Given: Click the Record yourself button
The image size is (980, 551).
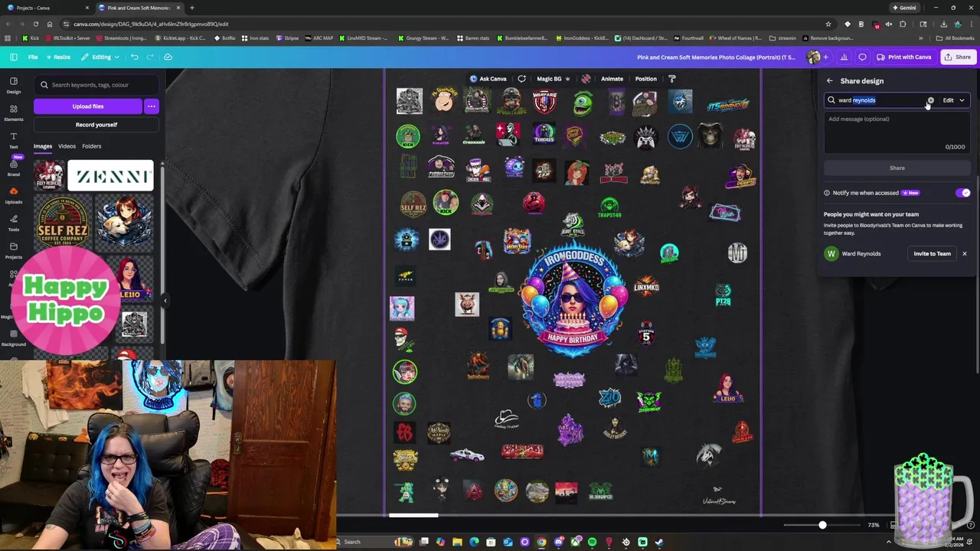Looking at the screenshot, I should tap(96, 125).
